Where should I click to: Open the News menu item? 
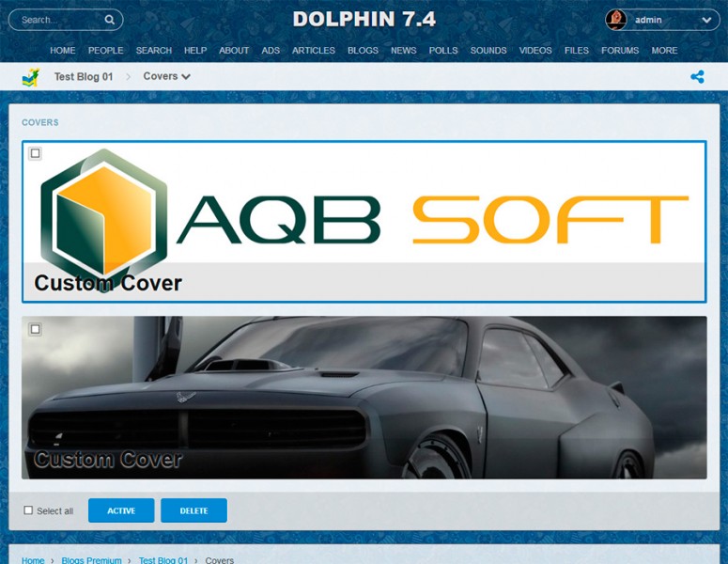tap(404, 50)
